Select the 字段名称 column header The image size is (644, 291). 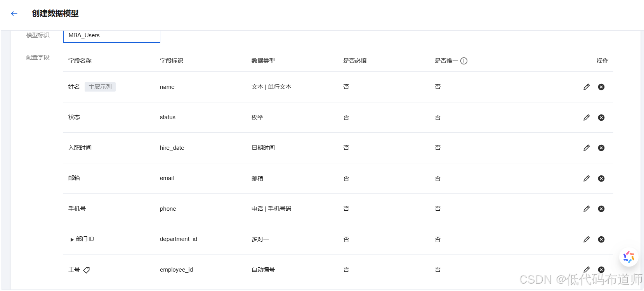click(x=80, y=61)
